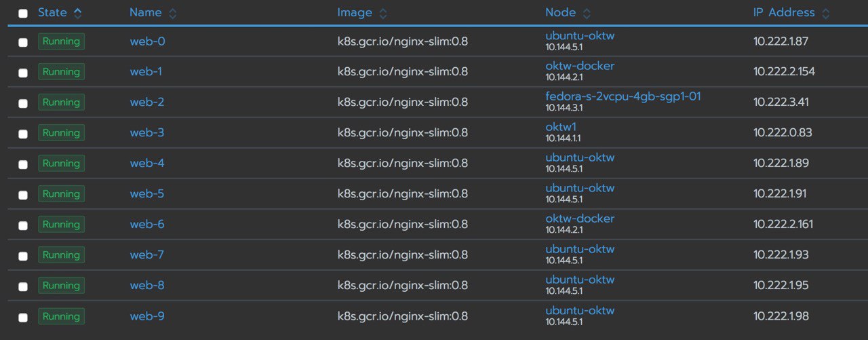The image size is (868, 340).
Task: Sort by the Node column sort arrows
Action: click(x=587, y=13)
